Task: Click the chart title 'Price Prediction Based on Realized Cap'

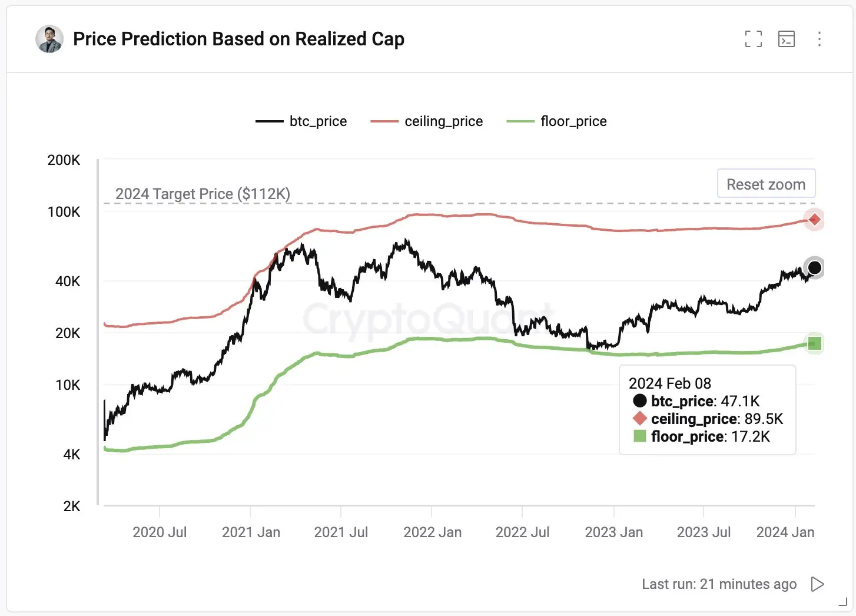Action: [238, 39]
